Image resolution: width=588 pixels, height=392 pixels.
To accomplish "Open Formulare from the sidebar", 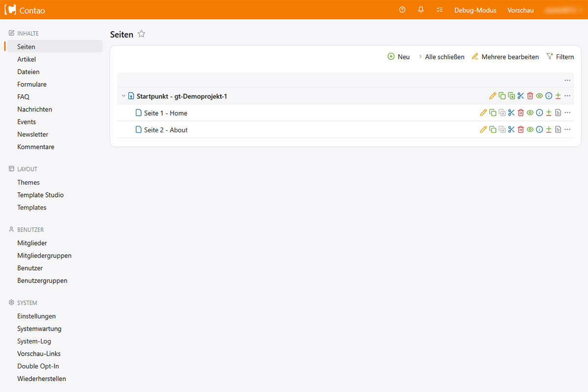I will click(x=32, y=84).
